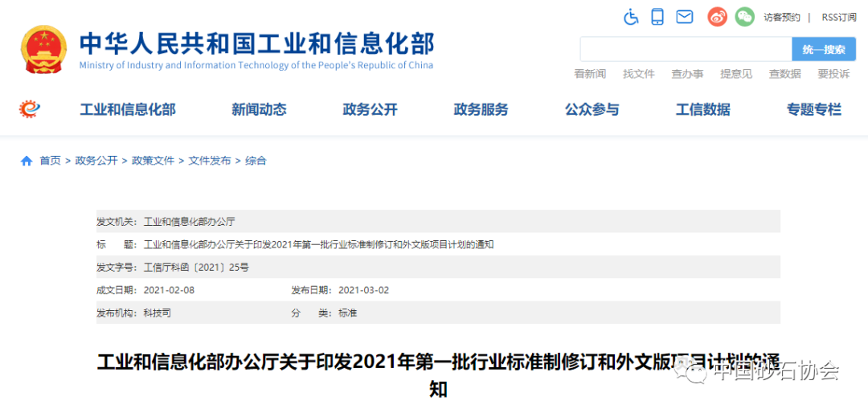868x409 pixels.
Task: Click the 访客预约 link
Action: [781, 17]
